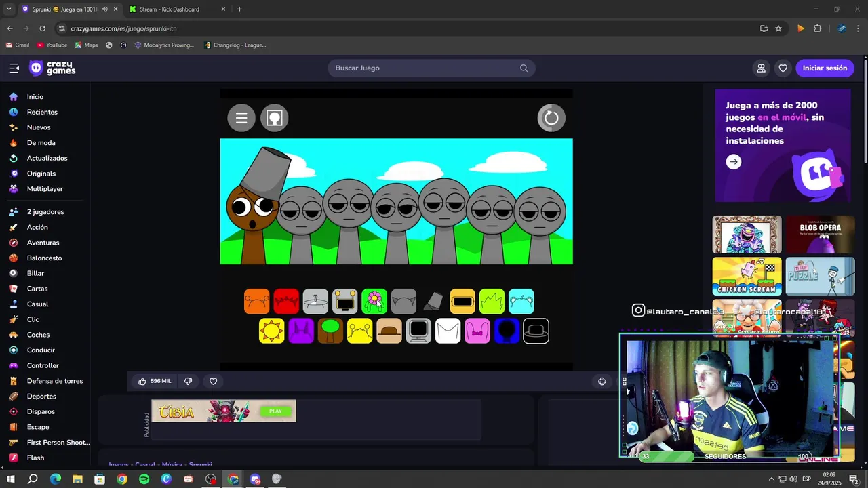Add the game to favorites heart
The width and height of the screenshot is (868, 488).
[213, 381]
